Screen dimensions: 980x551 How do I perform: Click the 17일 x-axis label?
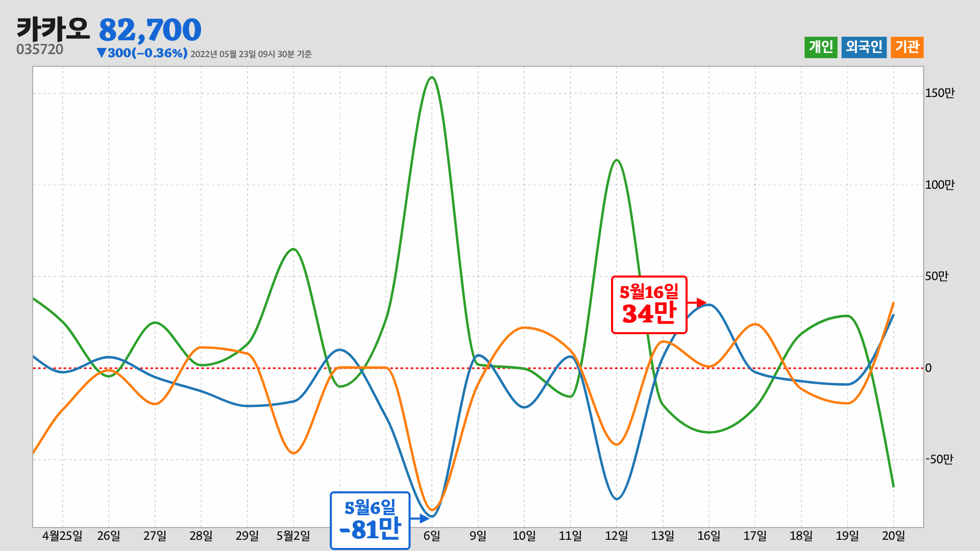tap(755, 536)
